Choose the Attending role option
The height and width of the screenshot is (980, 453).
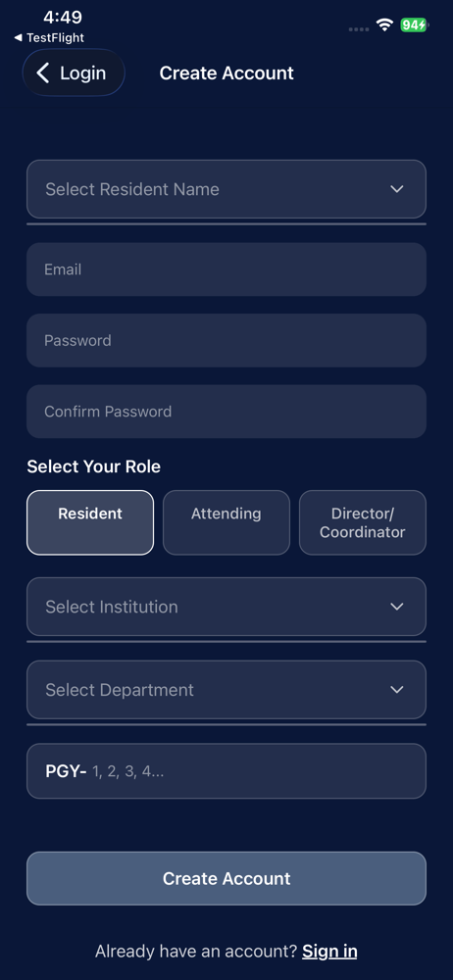(x=226, y=522)
